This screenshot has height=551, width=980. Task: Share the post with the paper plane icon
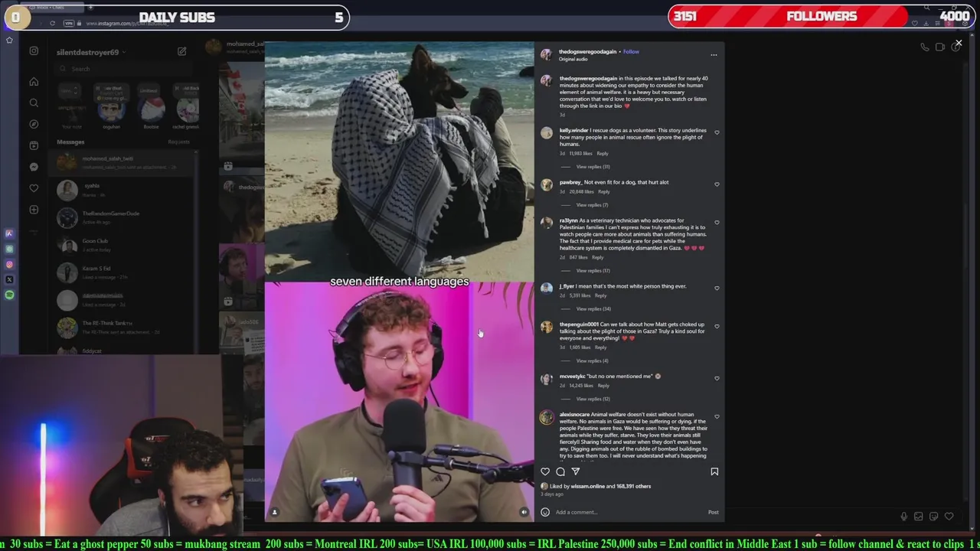(576, 471)
